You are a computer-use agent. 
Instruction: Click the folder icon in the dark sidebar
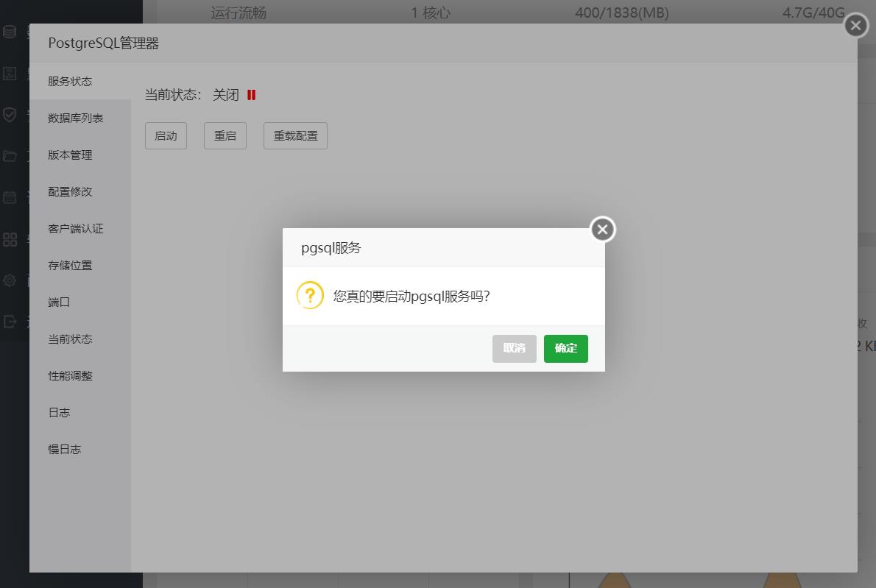10,156
